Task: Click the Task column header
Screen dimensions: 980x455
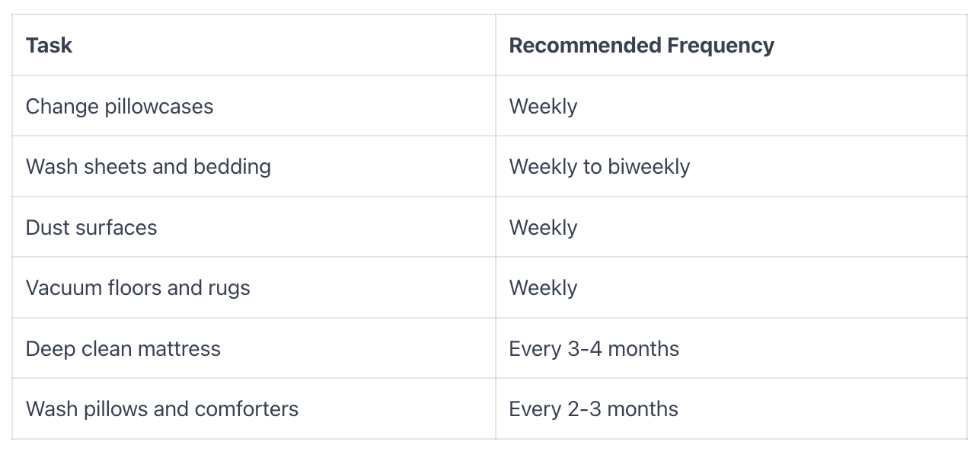Action: (49, 46)
